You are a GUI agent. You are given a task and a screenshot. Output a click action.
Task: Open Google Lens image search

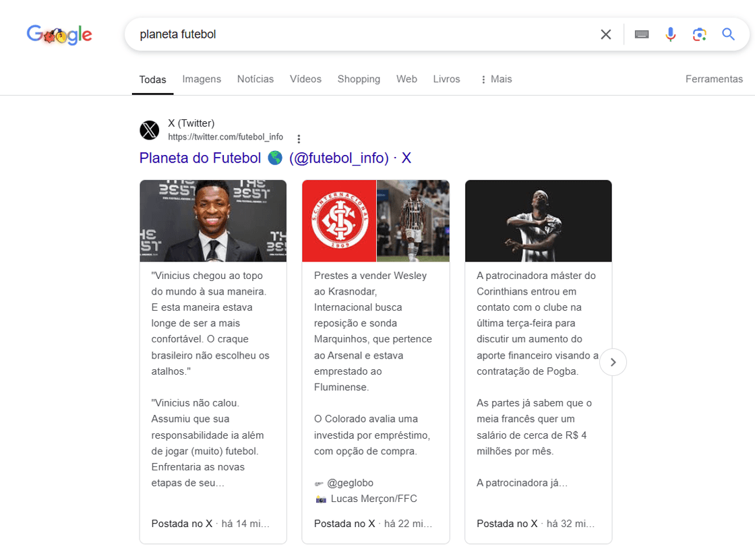700,34
